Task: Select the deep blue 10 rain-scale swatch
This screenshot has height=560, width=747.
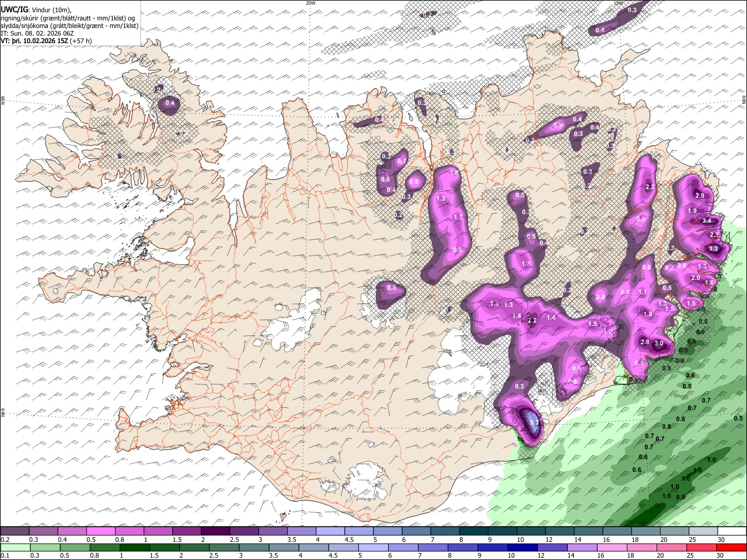Action: 523,547
